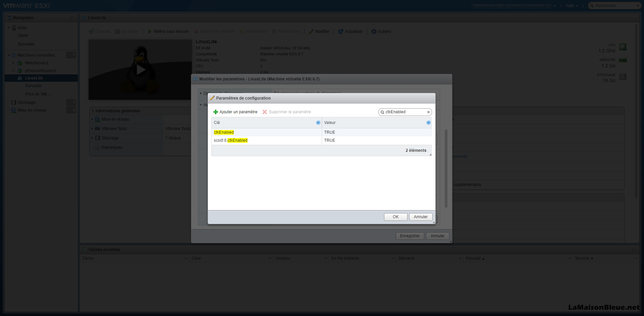Sort recent tasks by Tâche column

(x=88, y=258)
